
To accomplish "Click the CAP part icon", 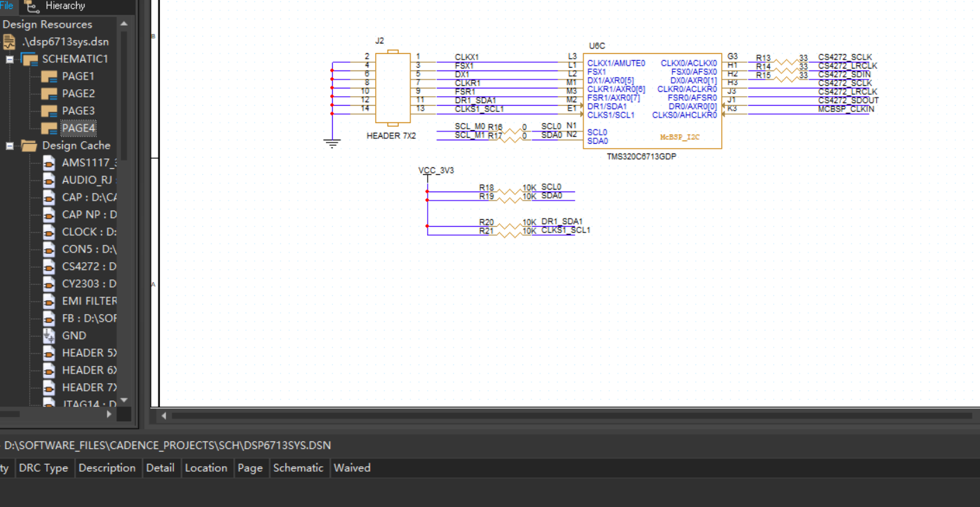I will (x=48, y=197).
